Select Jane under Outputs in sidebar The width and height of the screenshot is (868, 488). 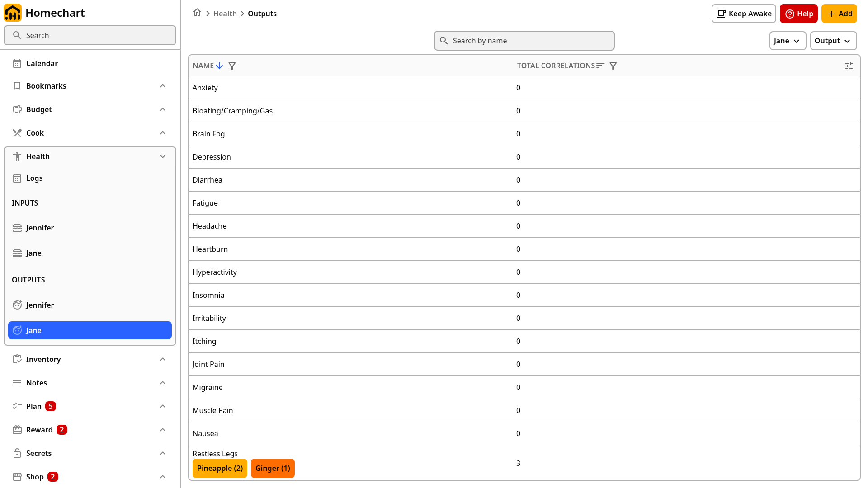point(90,330)
